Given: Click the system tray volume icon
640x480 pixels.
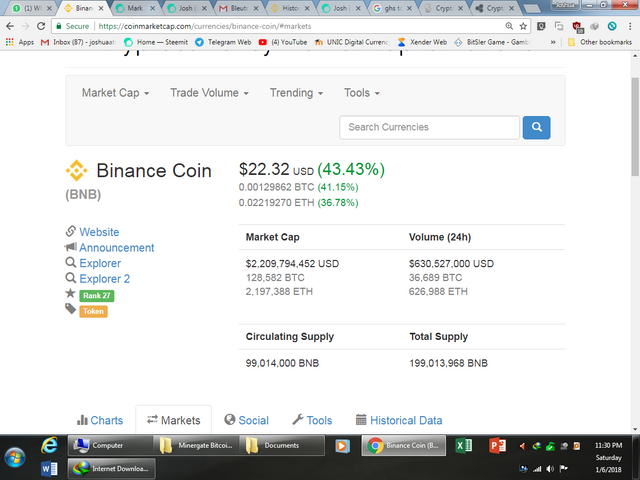Looking at the screenshot, I should pos(550,469).
